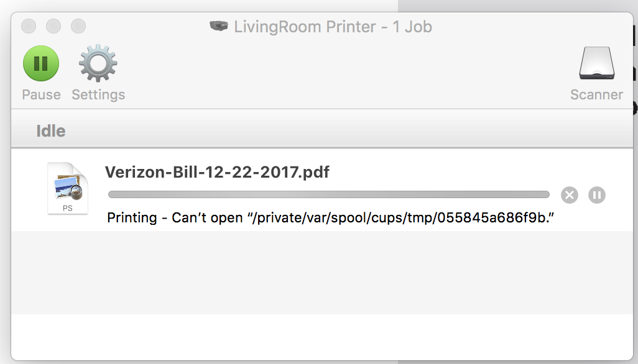
Task: Close the print queue window
Action: pyautogui.click(x=29, y=26)
